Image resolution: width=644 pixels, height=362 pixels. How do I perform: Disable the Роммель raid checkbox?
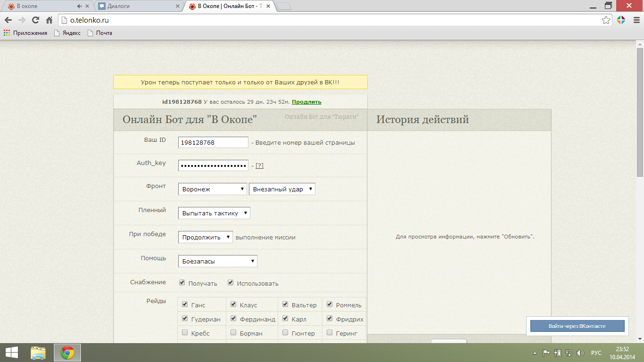click(330, 304)
